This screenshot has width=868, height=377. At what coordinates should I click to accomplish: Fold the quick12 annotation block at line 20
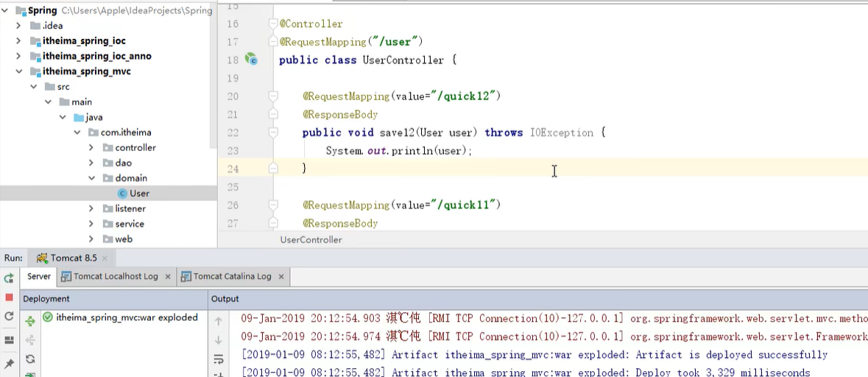272,96
